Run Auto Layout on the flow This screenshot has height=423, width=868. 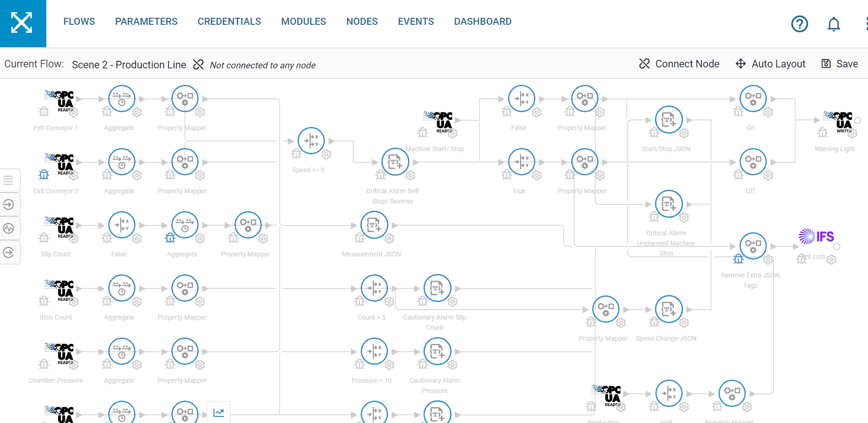pos(770,64)
